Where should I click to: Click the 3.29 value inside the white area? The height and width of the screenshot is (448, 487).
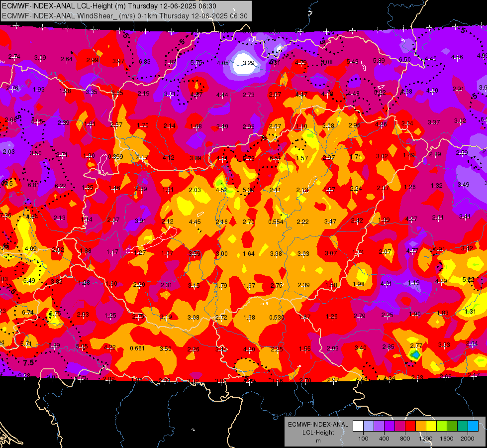pos(248,63)
